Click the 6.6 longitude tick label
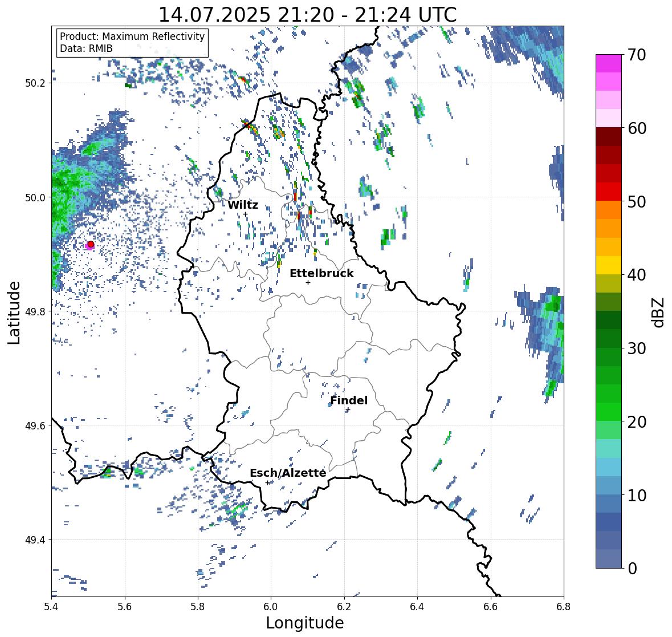Image resolution: width=672 pixels, height=637 pixels. (490, 607)
